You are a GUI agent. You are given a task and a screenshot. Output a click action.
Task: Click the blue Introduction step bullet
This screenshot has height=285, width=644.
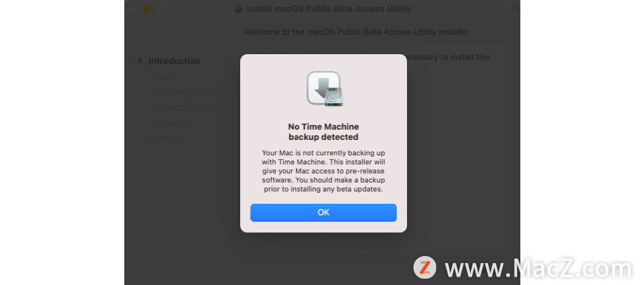point(140,61)
